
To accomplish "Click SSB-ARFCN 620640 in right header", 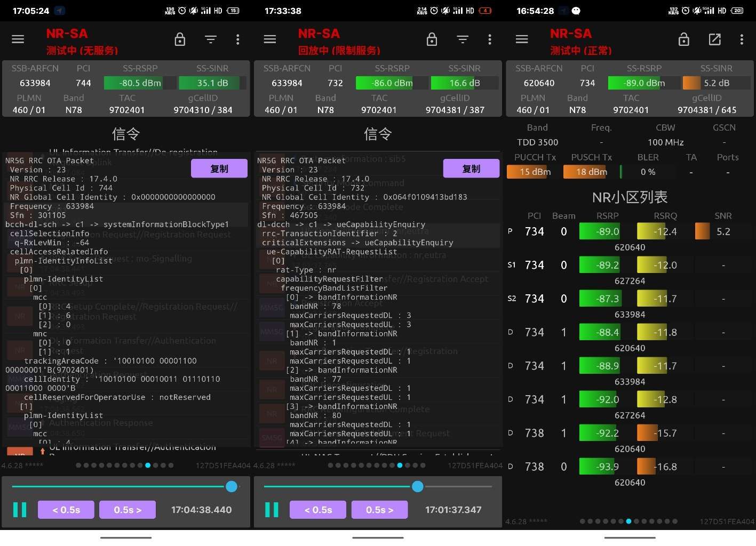I will coord(539,83).
